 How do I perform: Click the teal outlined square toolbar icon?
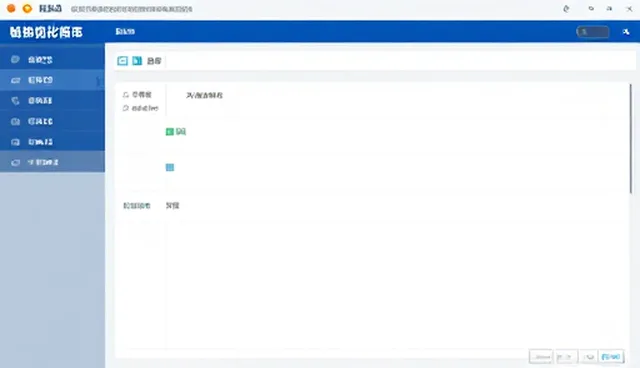[x=122, y=61]
